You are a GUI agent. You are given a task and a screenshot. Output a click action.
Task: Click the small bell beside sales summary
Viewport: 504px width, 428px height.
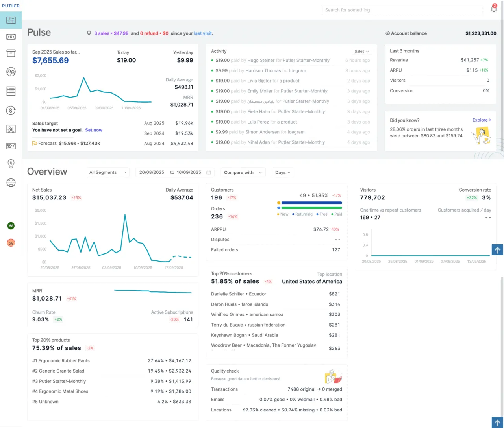coord(89,33)
